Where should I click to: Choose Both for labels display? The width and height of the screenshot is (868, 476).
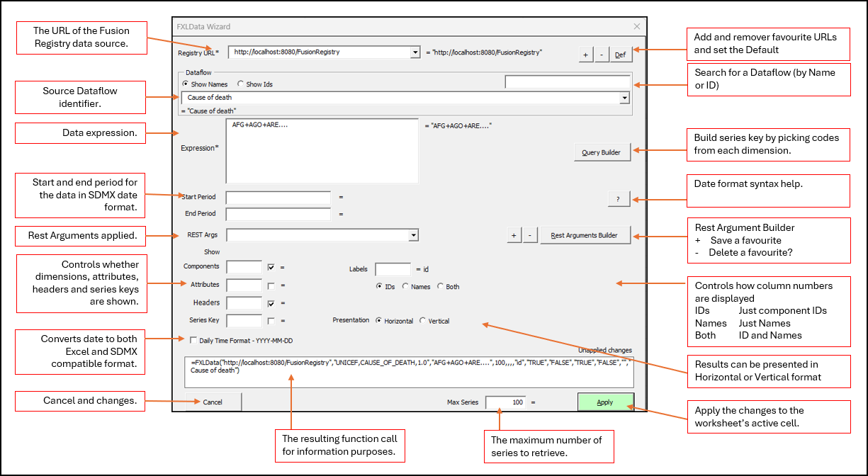tap(440, 287)
